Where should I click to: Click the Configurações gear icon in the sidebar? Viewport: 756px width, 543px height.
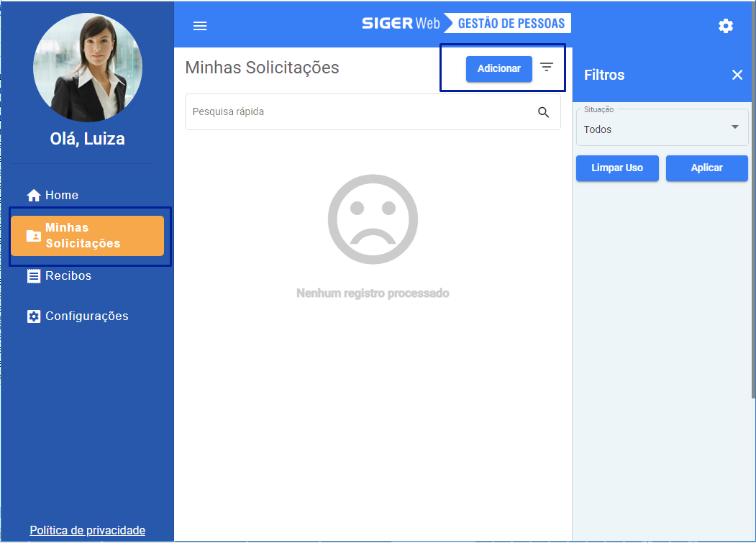34,316
